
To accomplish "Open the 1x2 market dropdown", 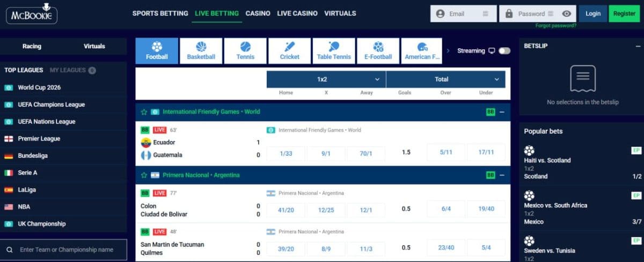I will 326,79.
